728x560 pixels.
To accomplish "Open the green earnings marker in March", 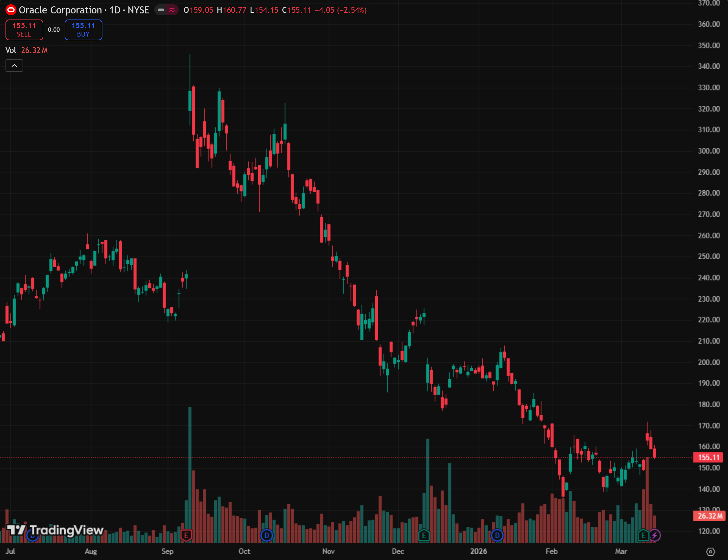I will pyautogui.click(x=643, y=535).
